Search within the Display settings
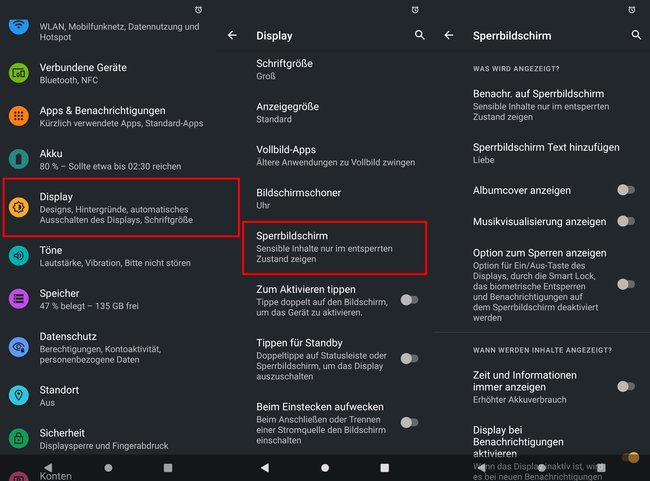The image size is (650, 481). click(420, 35)
